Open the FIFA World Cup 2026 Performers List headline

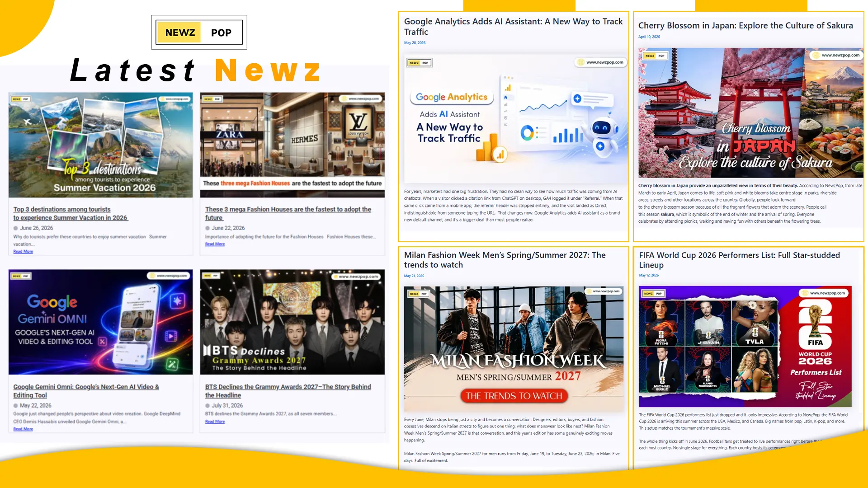[739, 260]
